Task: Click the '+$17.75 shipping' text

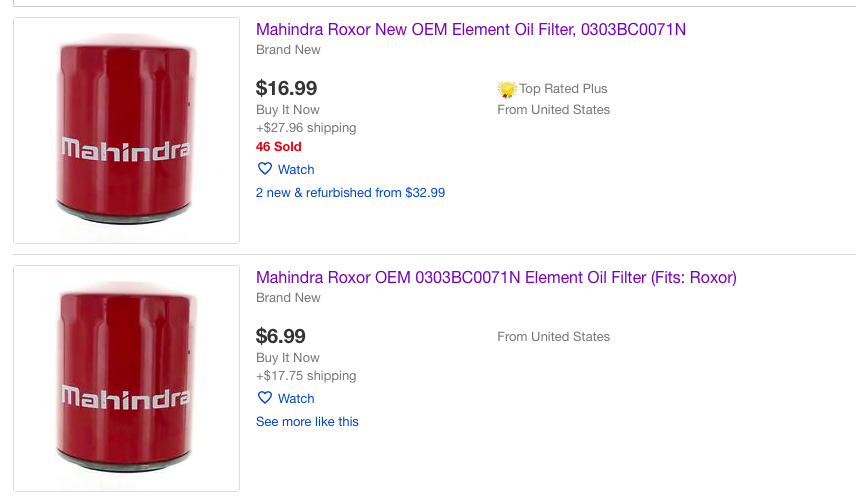Action: tap(306, 376)
